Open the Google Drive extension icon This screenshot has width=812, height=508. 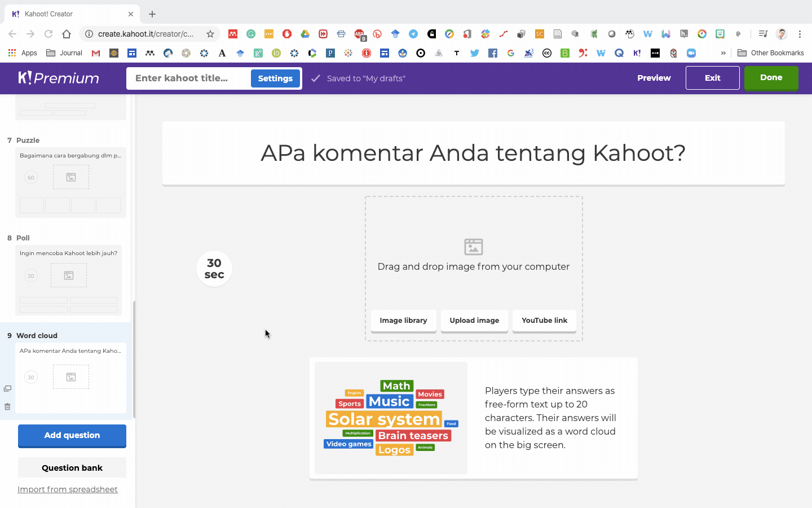point(305,34)
